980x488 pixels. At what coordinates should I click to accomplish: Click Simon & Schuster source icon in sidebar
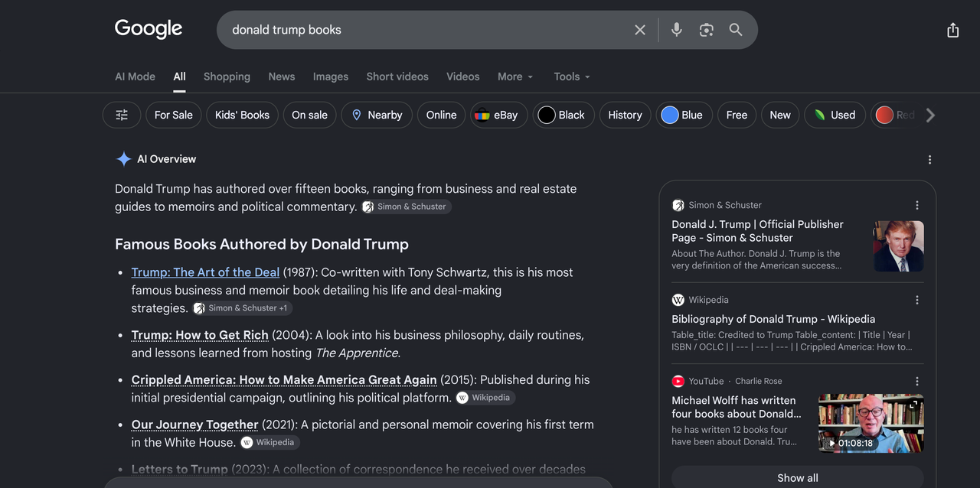(x=678, y=205)
